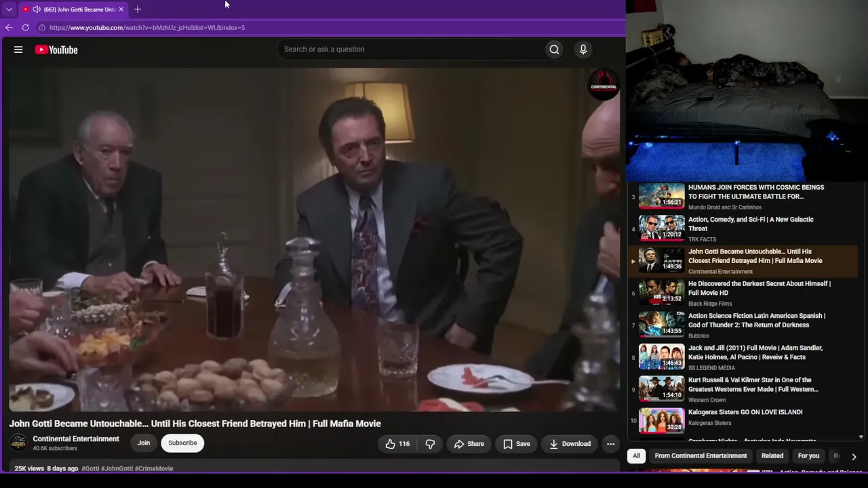Pause the John Gotti video player
Image resolution: width=868 pixels, height=488 pixels.
tap(314, 239)
